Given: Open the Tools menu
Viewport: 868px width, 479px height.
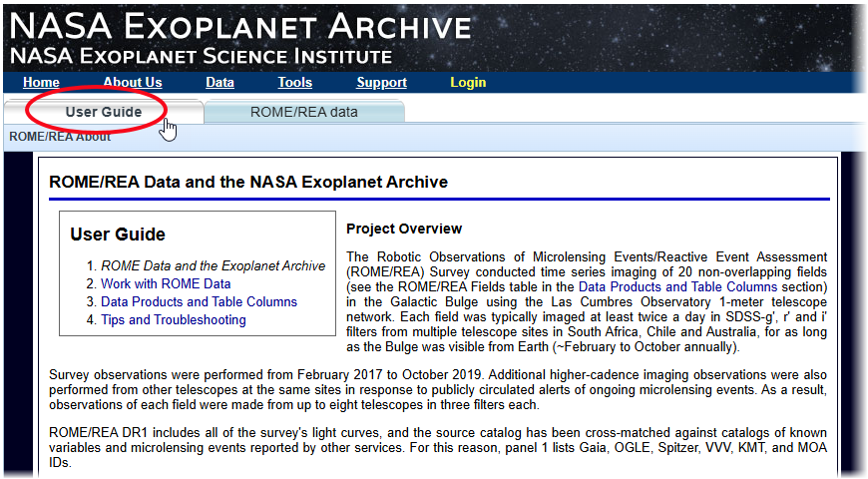Looking at the screenshot, I should point(295,83).
